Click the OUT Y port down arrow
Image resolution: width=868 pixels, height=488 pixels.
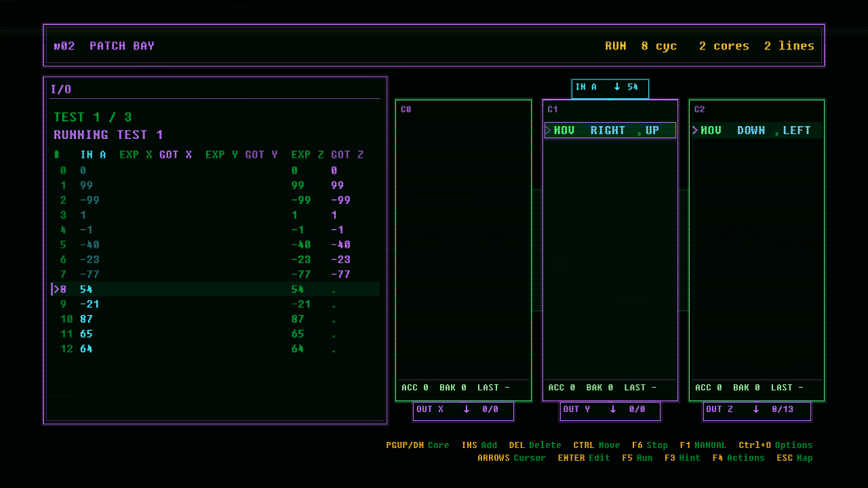613,409
